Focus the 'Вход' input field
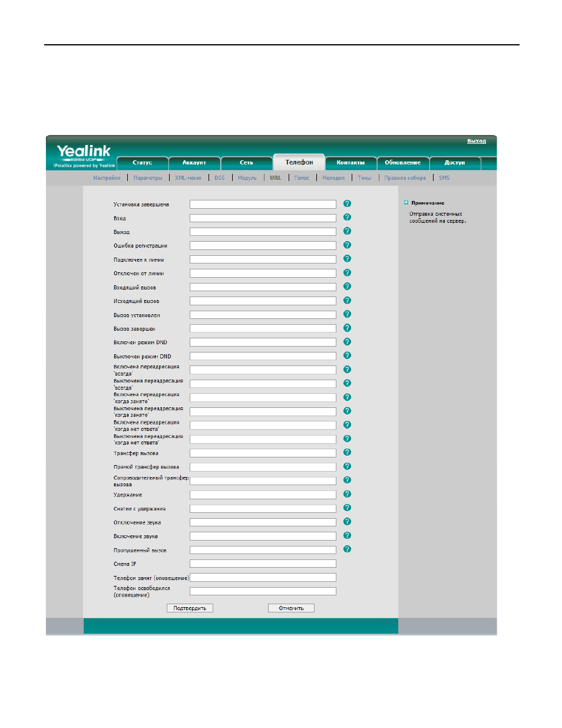 point(263,218)
